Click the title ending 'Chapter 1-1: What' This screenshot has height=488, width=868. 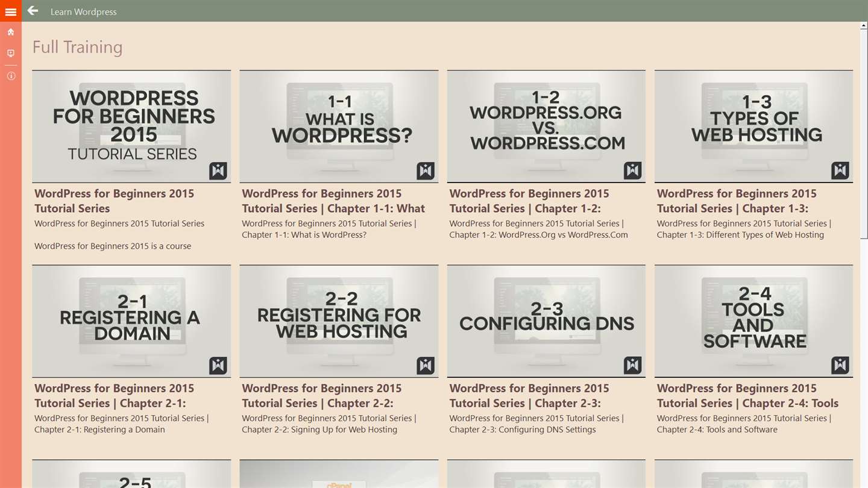click(x=333, y=201)
